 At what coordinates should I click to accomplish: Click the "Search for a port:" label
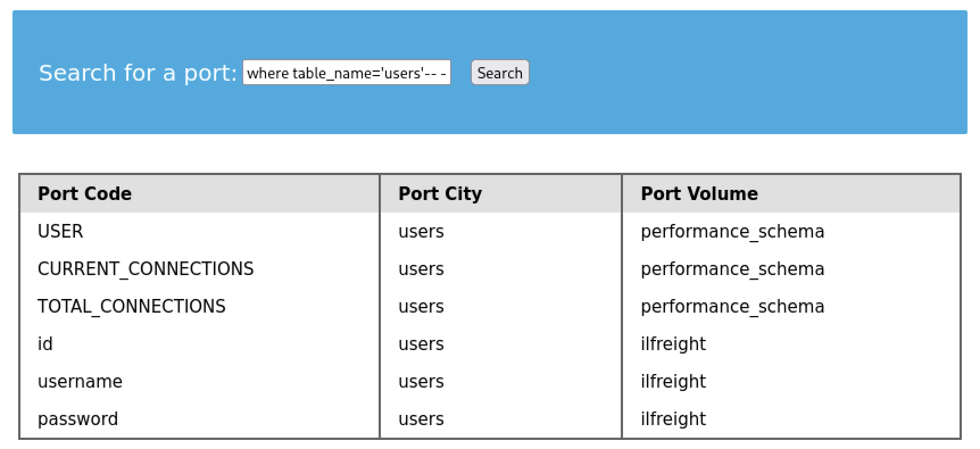coord(137,73)
